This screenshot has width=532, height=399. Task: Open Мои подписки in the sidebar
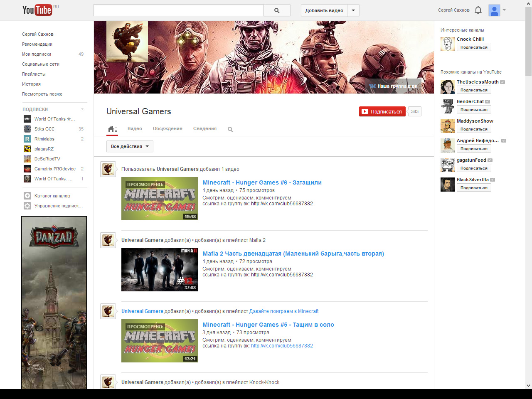[x=37, y=54]
